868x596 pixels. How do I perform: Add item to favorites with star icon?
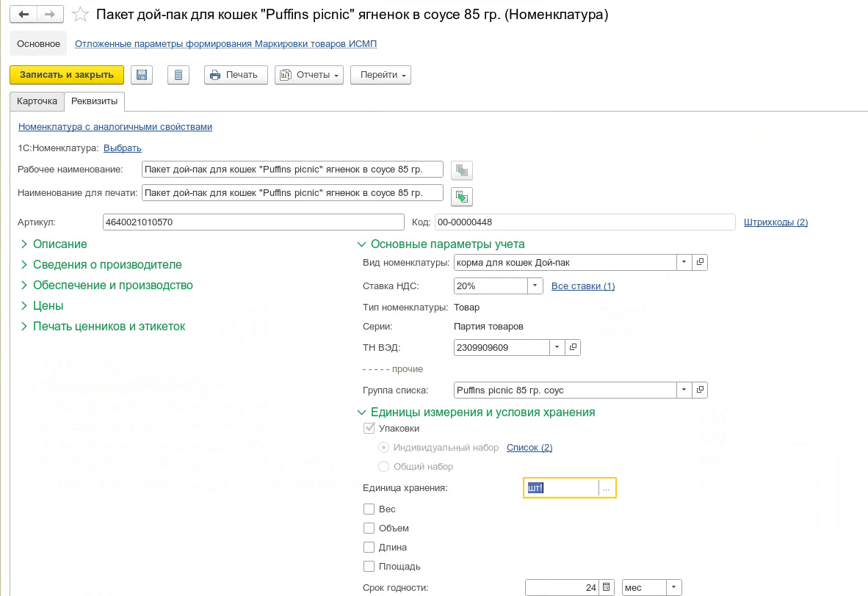pyautogui.click(x=80, y=15)
